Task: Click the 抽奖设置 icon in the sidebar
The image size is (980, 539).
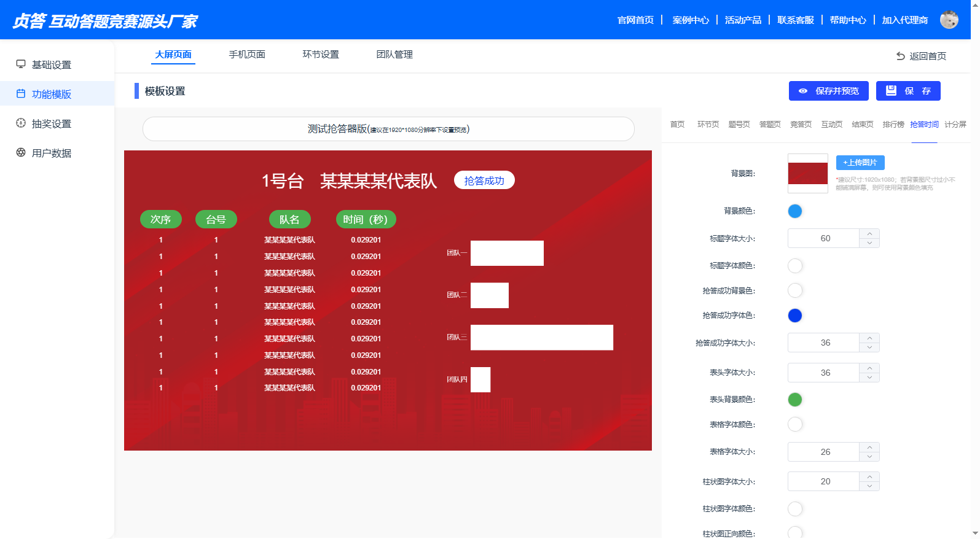Action: tap(21, 123)
